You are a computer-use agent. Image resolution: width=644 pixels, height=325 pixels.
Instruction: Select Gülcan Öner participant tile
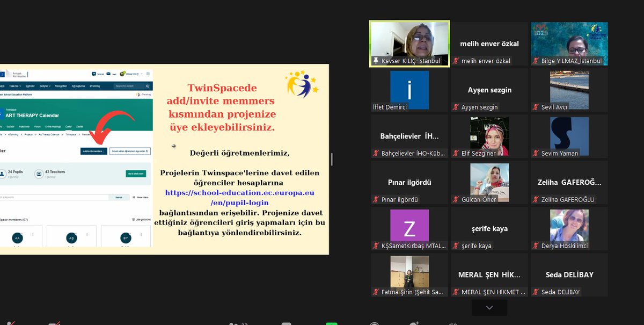489,183
